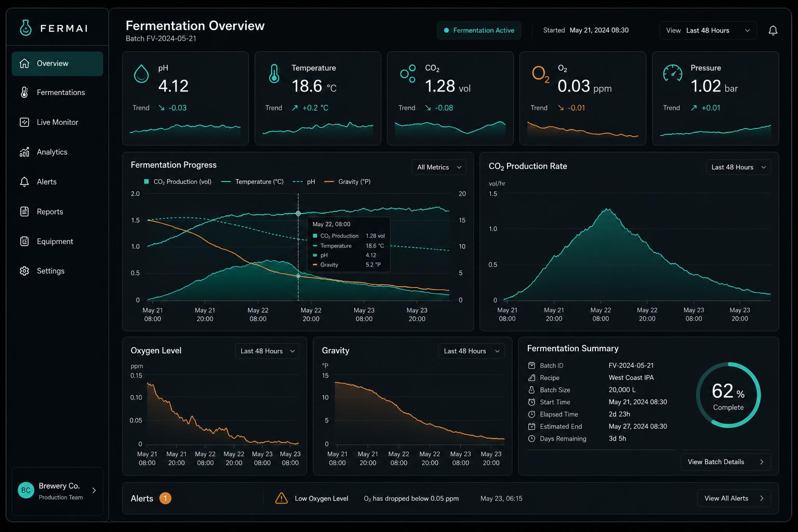Click the Pressure gauge icon
The image size is (798, 532).
point(673,73)
